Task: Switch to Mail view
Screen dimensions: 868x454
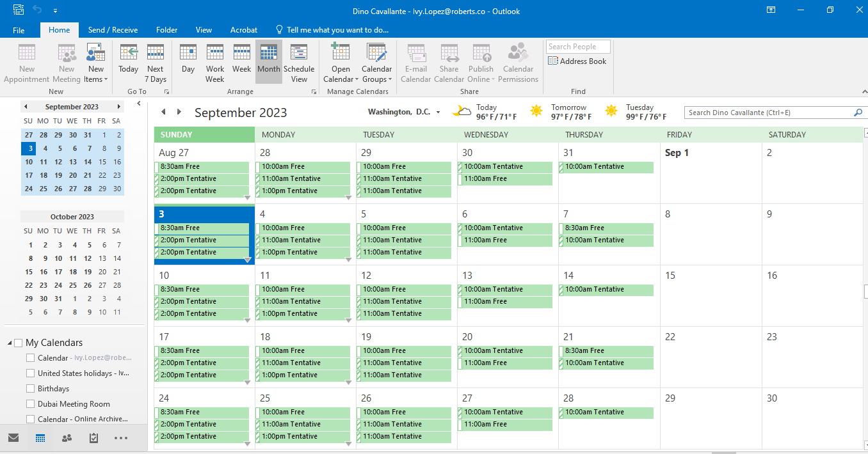Action: coord(13,438)
